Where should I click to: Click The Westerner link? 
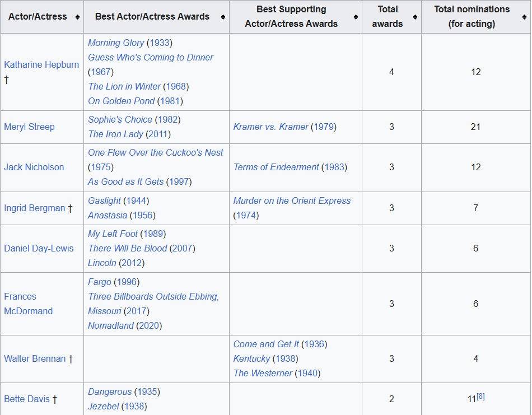[x=263, y=373]
